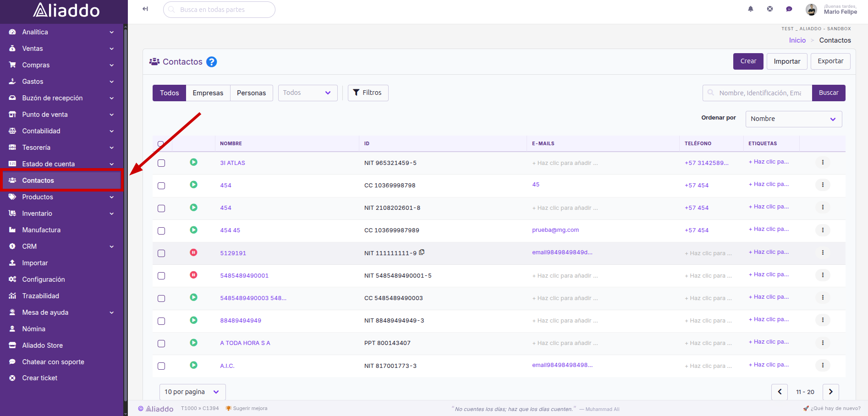Click the red paused status icon for 5129191

[194, 252]
